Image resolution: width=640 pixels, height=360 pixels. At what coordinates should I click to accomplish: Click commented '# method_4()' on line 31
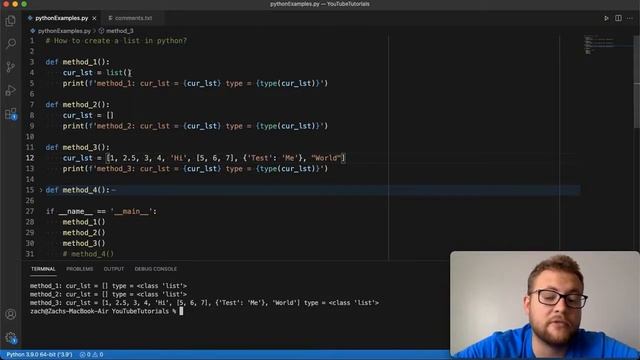coord(88,254)
